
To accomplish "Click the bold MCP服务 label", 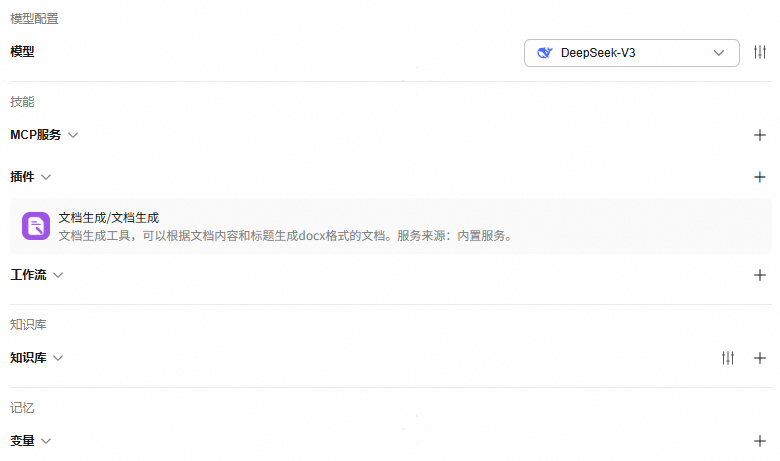I will [35, 135].
